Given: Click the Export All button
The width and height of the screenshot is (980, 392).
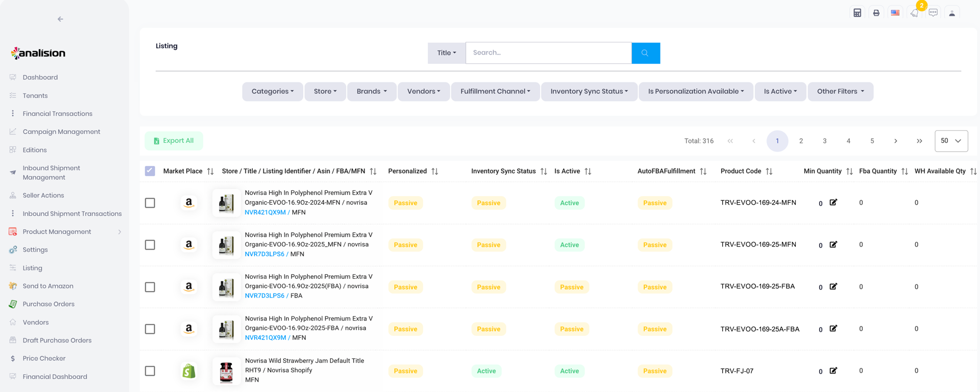Looking at the screenshot, I should coord(174,141).
